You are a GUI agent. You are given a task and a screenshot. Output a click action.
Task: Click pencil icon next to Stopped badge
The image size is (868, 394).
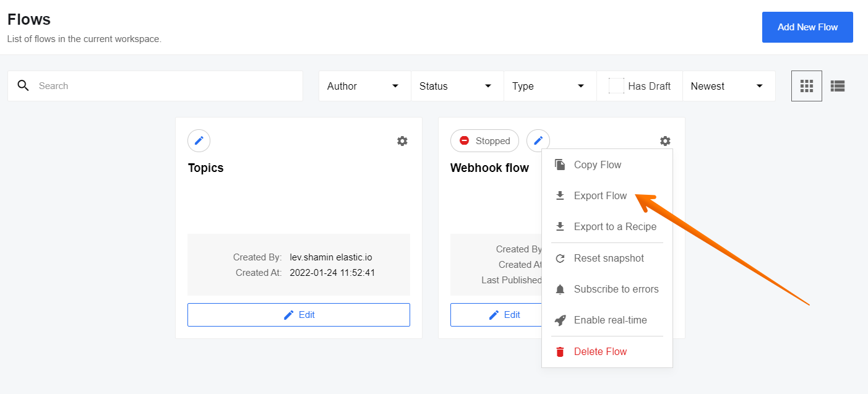(538, 140)
